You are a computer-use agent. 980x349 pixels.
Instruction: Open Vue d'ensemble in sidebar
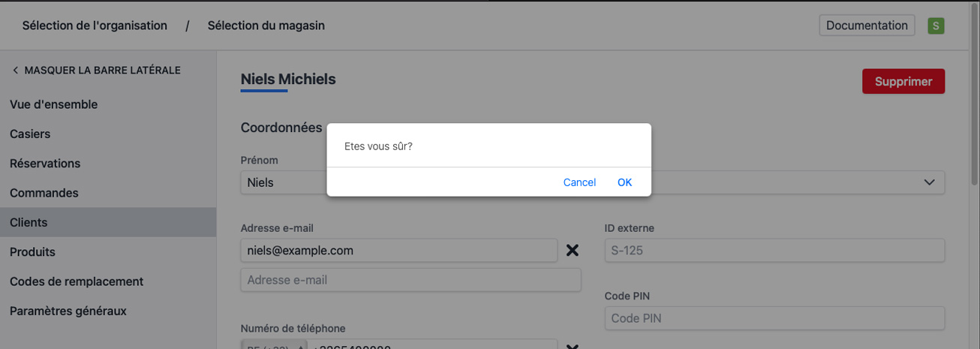coord(54,104)
